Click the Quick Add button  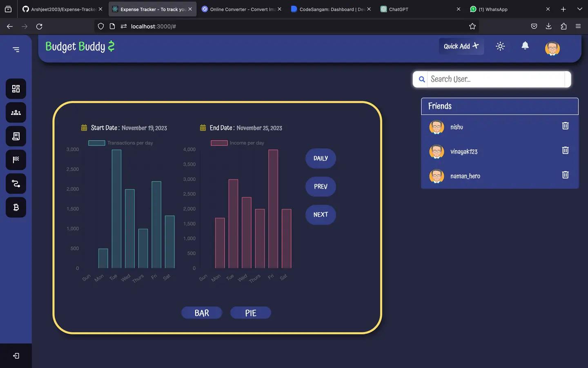(461, 46)
